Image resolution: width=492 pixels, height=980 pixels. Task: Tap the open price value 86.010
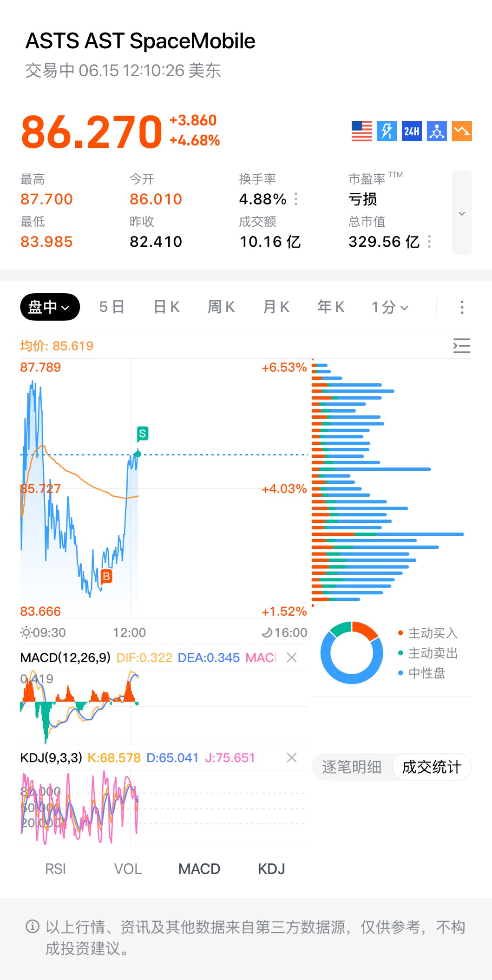click(x=156, y=199)
